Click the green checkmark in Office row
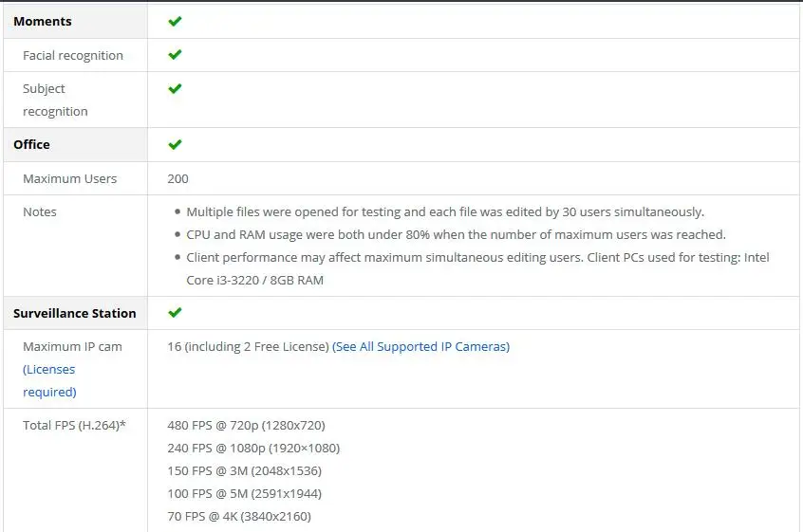Viewport: 803px width, 532px height. point(175,144)
